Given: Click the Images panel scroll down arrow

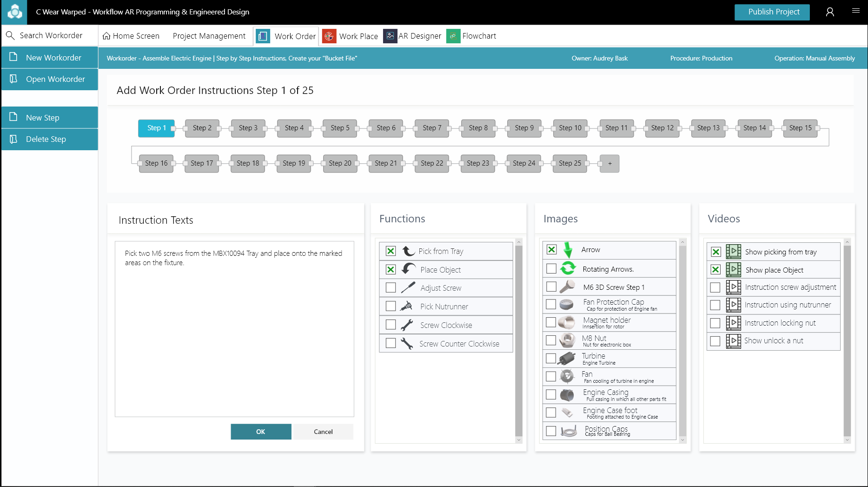Looking at the screenshot, I should [682, 440].
